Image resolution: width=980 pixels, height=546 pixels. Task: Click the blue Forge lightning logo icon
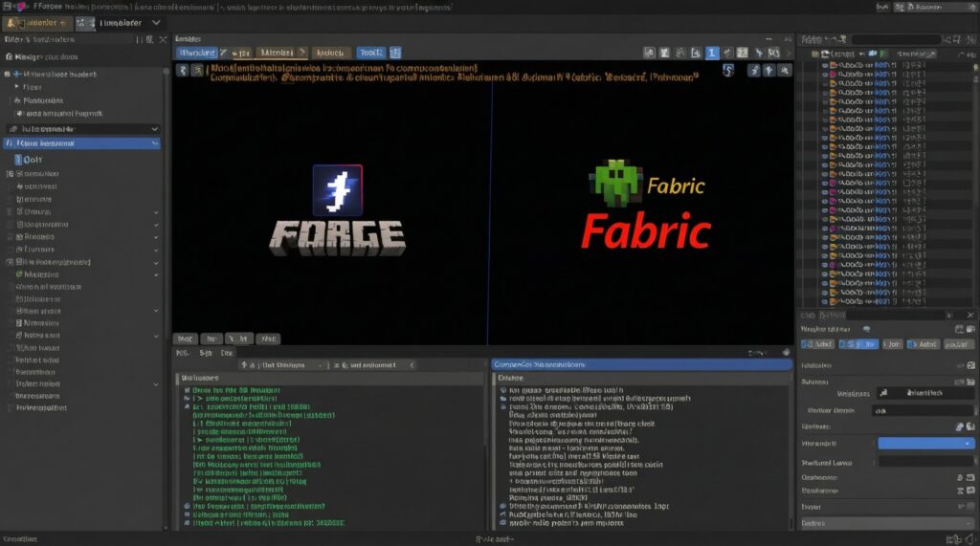338,190
